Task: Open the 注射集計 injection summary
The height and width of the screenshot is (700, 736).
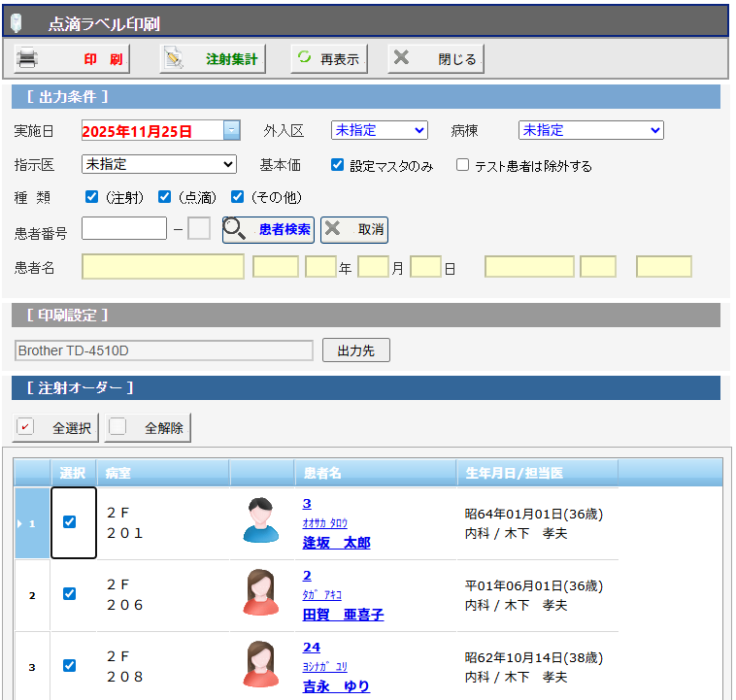Action: coord(213,59)
